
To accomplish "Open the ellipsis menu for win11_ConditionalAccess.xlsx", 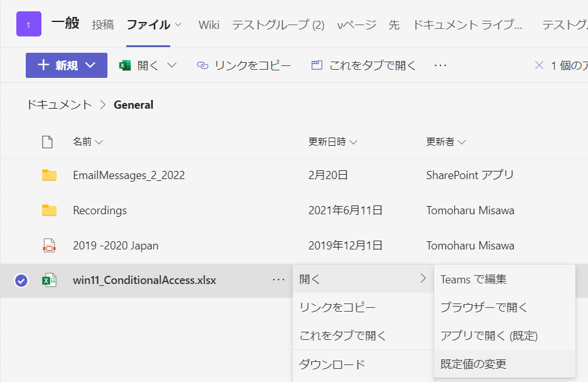I will tap(279, 280).
